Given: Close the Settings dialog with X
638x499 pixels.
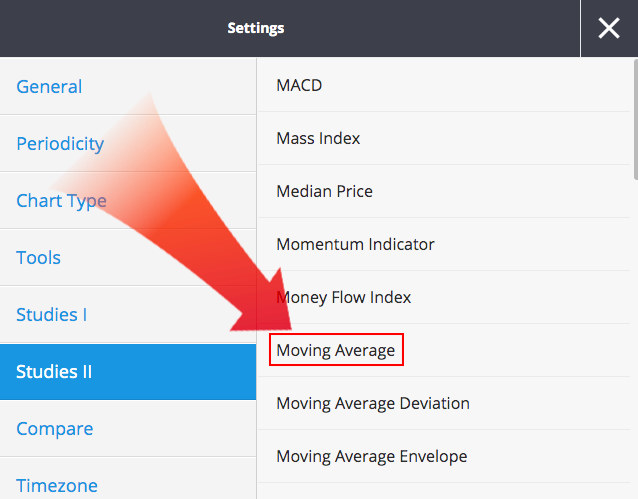Looking at the screenshot, I should (609, 28).
